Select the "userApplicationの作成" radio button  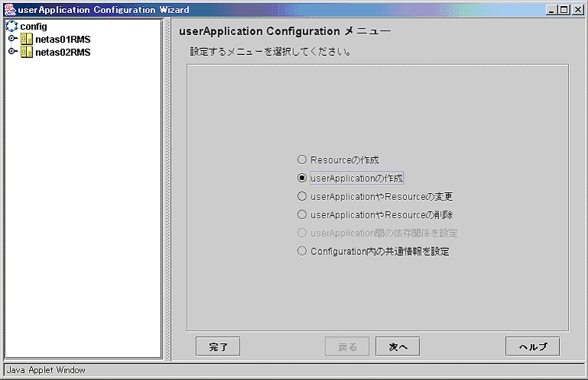click(x=302, y=178)
